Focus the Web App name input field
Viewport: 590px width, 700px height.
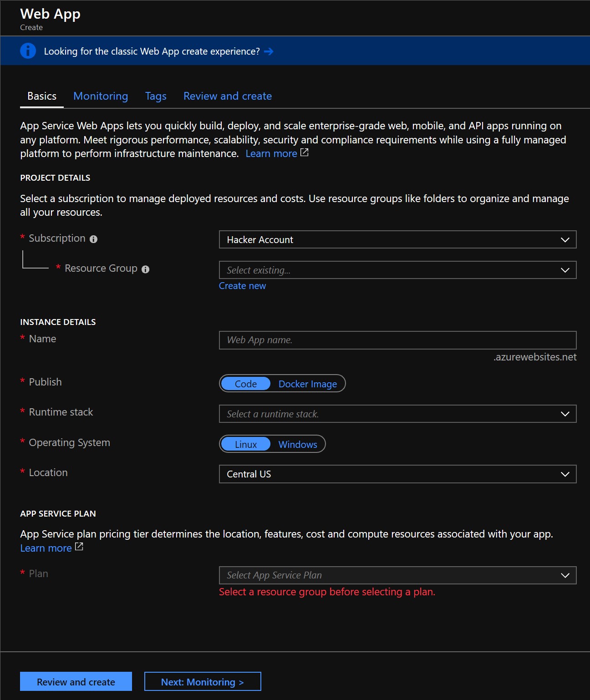397,340
